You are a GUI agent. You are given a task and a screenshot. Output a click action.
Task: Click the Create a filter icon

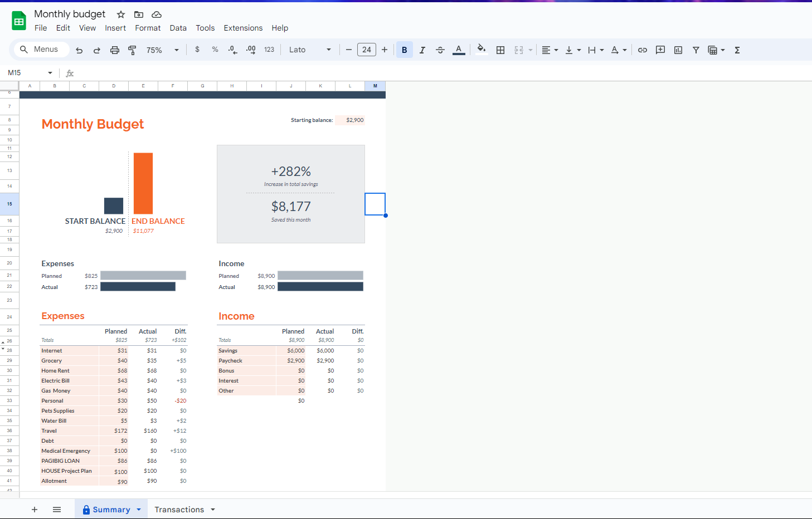696,50
